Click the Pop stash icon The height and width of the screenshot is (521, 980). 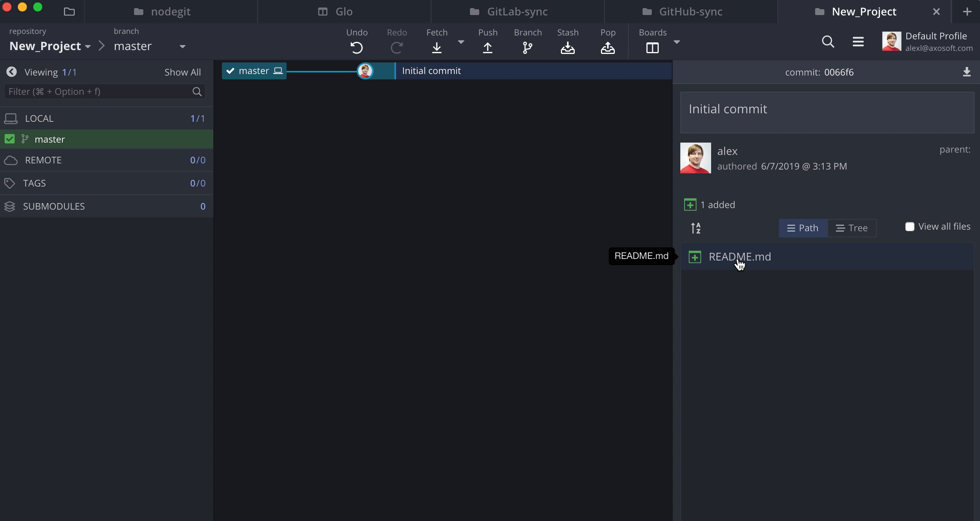[607, 48]
